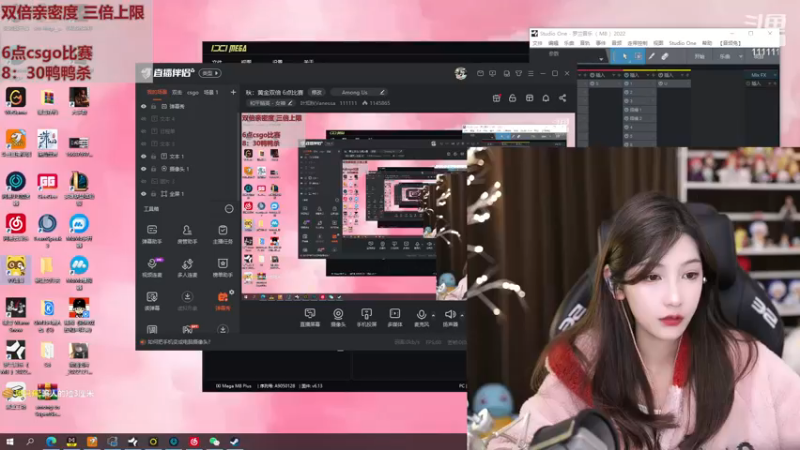Toggle the lock on the 摄像头 1 source
This screenshot has height=450, width=800.
[x=153, y=169]
